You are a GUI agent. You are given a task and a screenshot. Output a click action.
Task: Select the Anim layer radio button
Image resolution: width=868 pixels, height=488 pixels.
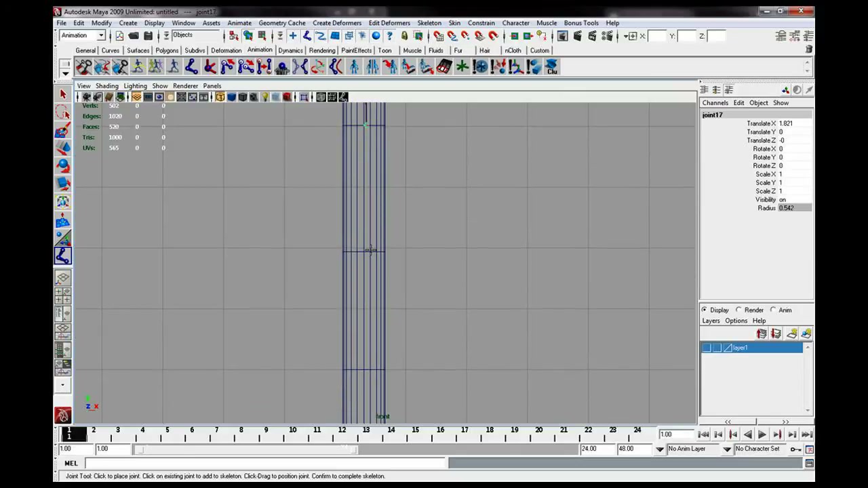[773, 310]
